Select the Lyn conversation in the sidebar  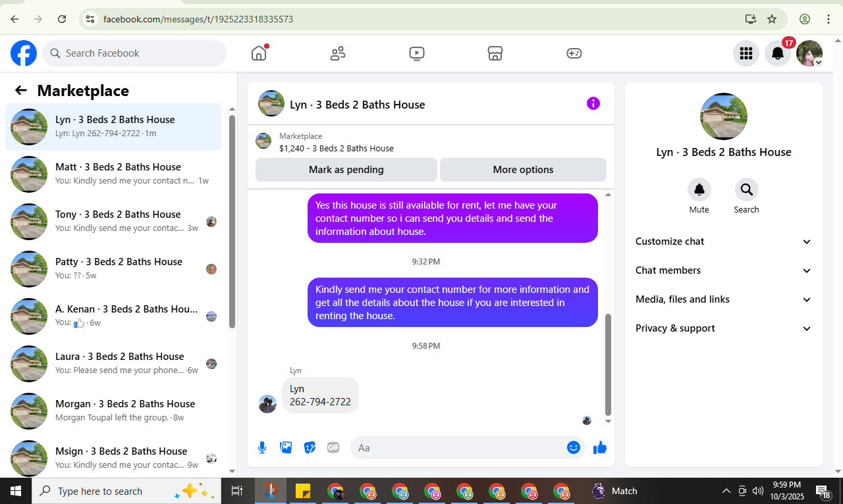coord(114,126)
